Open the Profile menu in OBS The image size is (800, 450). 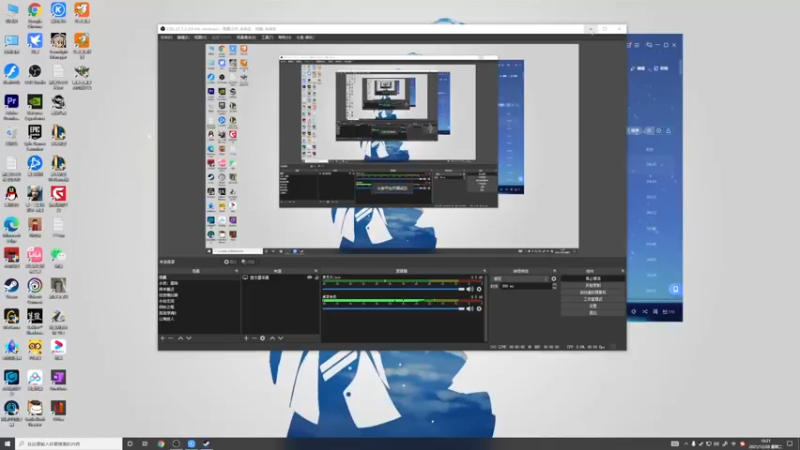(221, 38)
